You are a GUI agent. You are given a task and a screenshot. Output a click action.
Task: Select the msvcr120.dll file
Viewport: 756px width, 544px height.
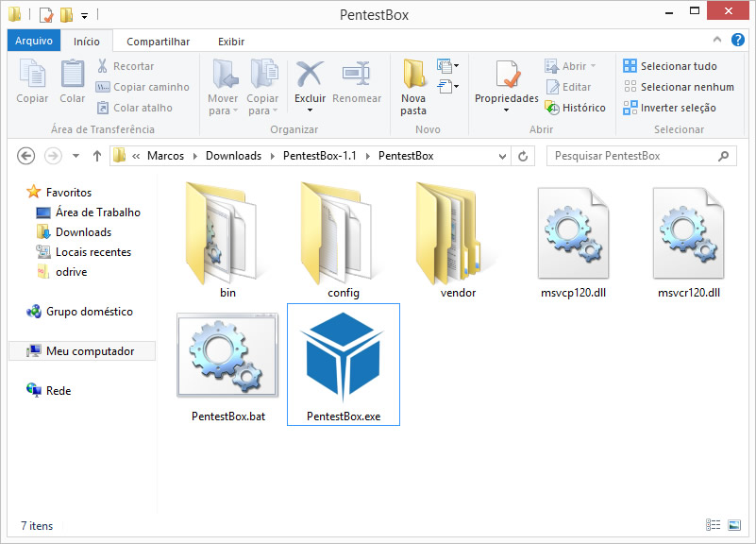point(688,243)
